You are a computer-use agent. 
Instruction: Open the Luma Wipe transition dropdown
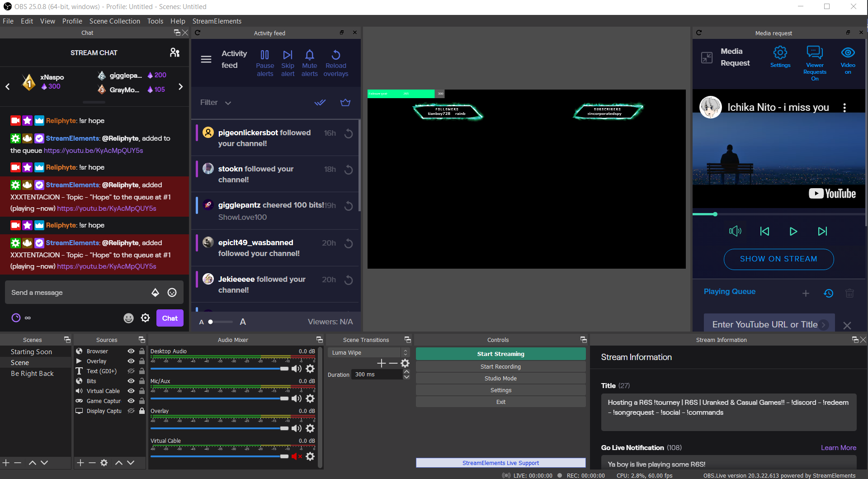tap(369, 352)
